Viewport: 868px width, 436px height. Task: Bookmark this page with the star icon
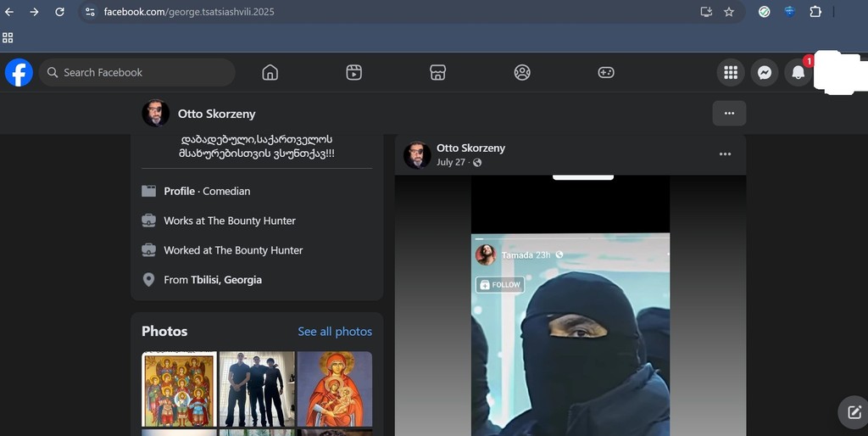[729, 12]
